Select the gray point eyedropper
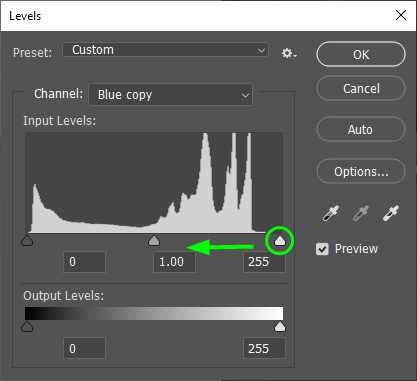 click(361, 213)
